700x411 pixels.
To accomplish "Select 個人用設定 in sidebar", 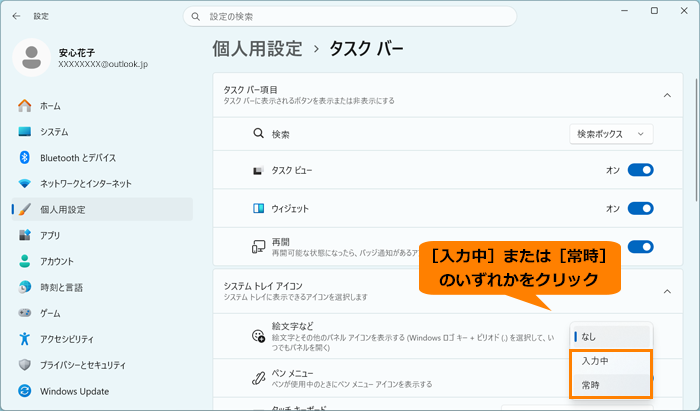I will tap(102, 209).
